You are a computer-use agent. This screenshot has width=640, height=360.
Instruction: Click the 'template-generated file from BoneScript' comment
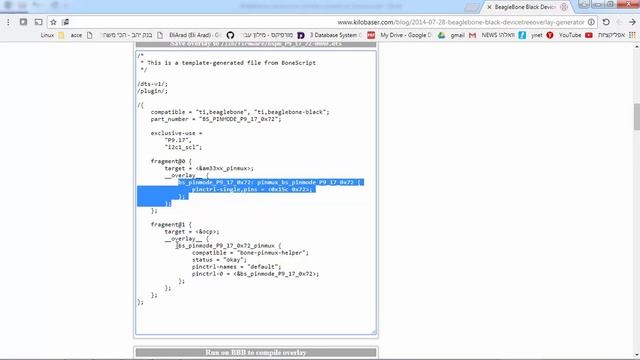pyautogui.click(x=249, y=62)
